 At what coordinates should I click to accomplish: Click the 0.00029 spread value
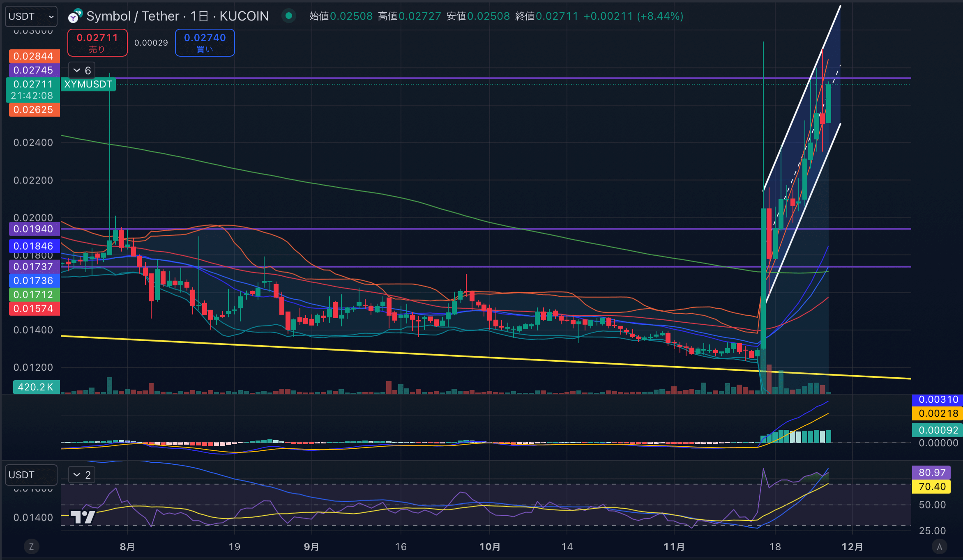click(151, 43)
